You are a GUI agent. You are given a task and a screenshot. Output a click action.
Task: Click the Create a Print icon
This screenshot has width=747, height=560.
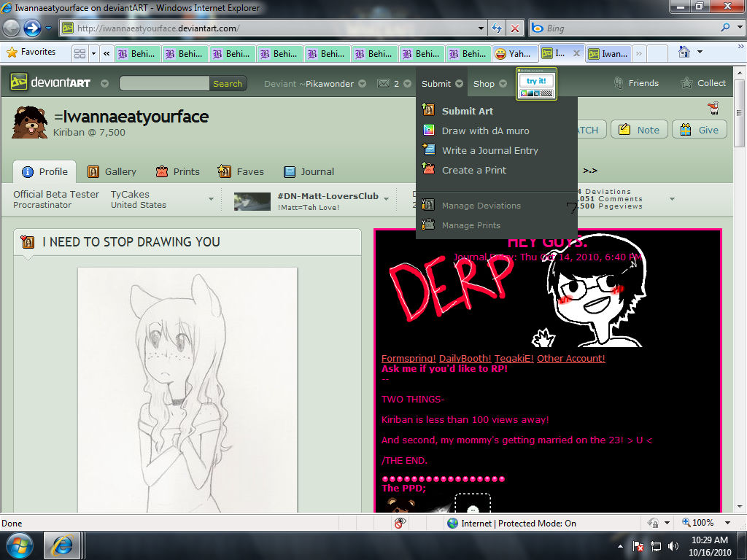click(x=428, y=168)
